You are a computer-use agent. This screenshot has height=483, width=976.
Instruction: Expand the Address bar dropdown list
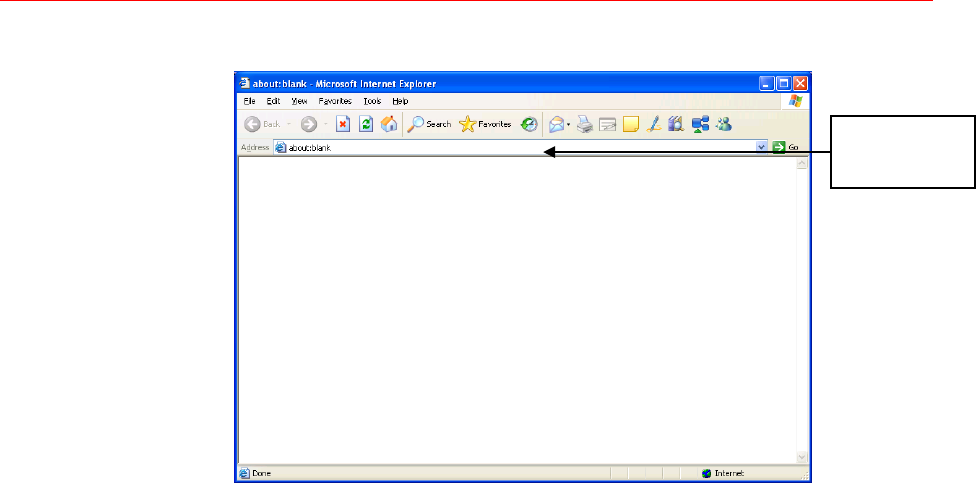coord(761,148)
